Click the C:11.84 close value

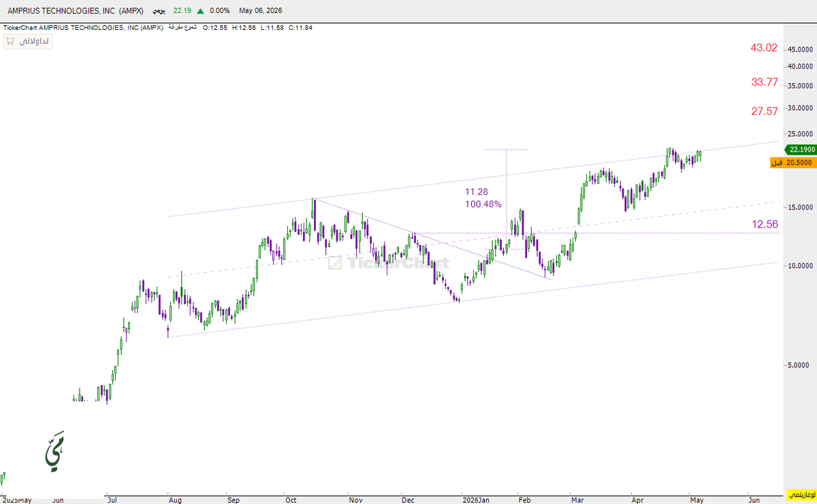300,27
